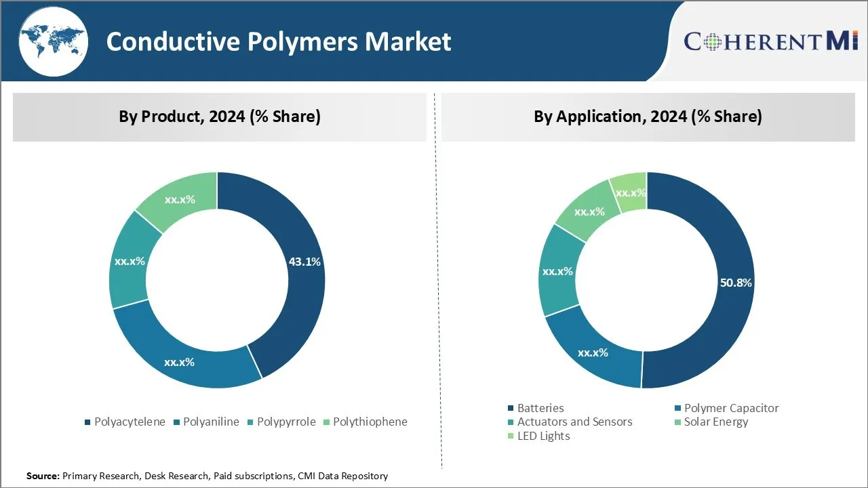Select the Polyacytelene legend label
The image size is (868, 488).
130,422
